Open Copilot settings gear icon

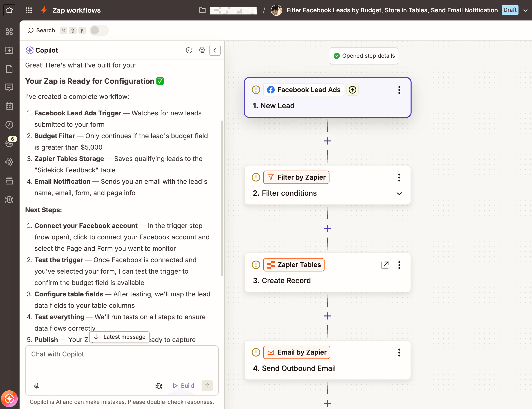pos(202,50)
